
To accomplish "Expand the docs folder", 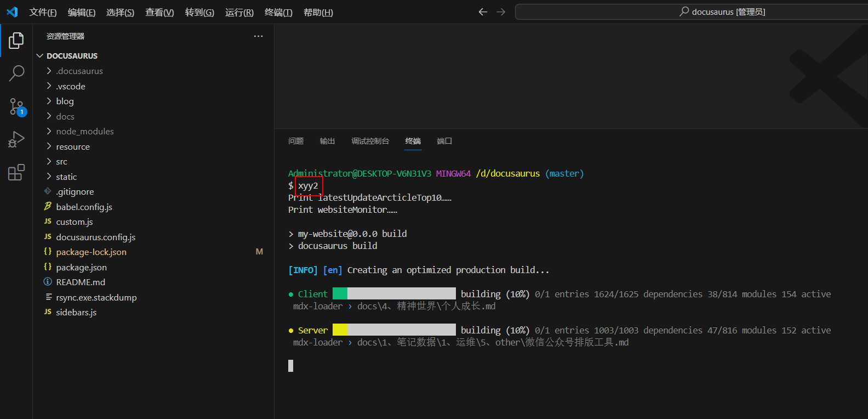I will [49, 116].
